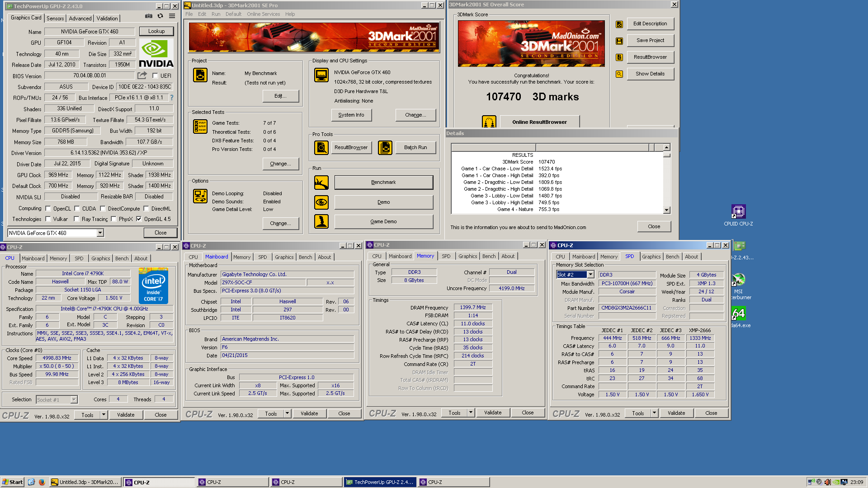
Task: Click the ResultBrowser magnifier icon under Pro Tools
Action: pyautogui.click(x=321, y=147)
